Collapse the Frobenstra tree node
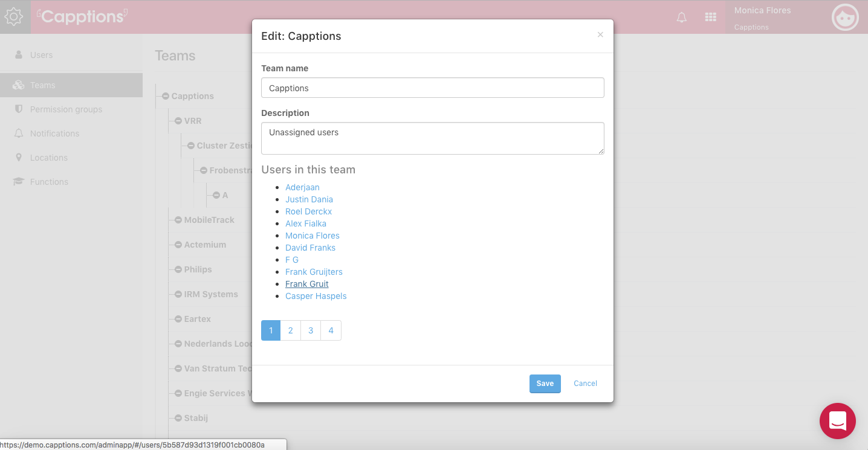868x450 pixels. (x=204, y=170)
